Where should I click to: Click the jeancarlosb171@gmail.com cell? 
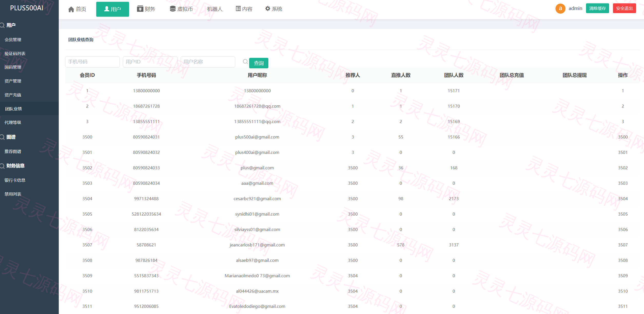(257, 245)
